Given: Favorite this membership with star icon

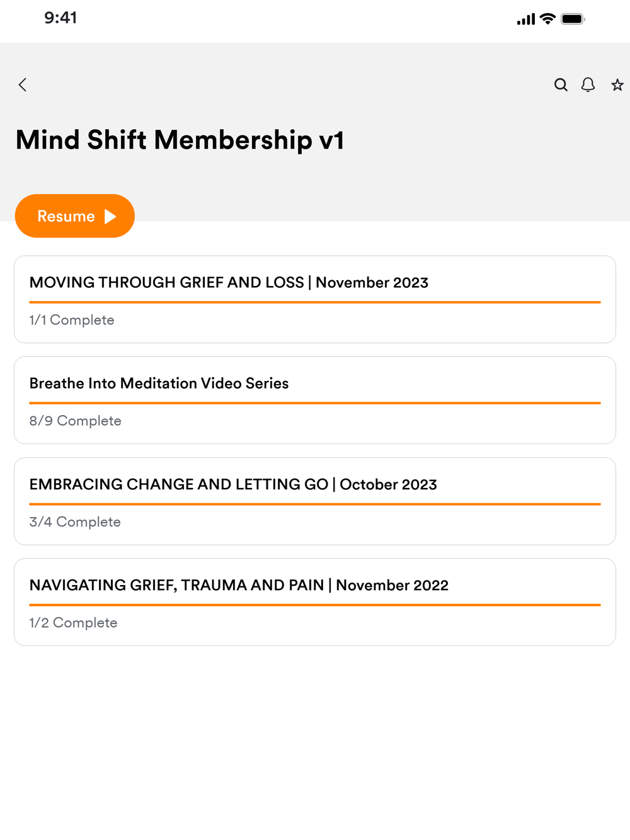Looking at the screenshot, I should click(x=617, y=85).
